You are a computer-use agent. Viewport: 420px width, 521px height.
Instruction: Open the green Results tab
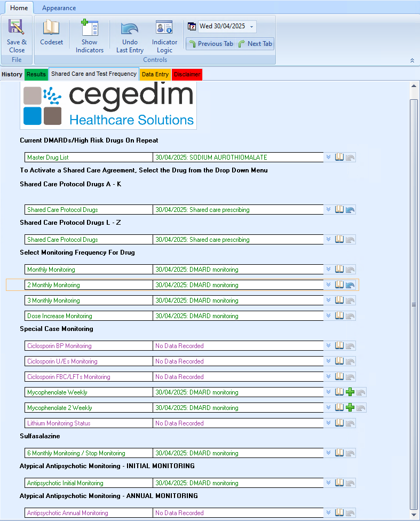point(36,74)
